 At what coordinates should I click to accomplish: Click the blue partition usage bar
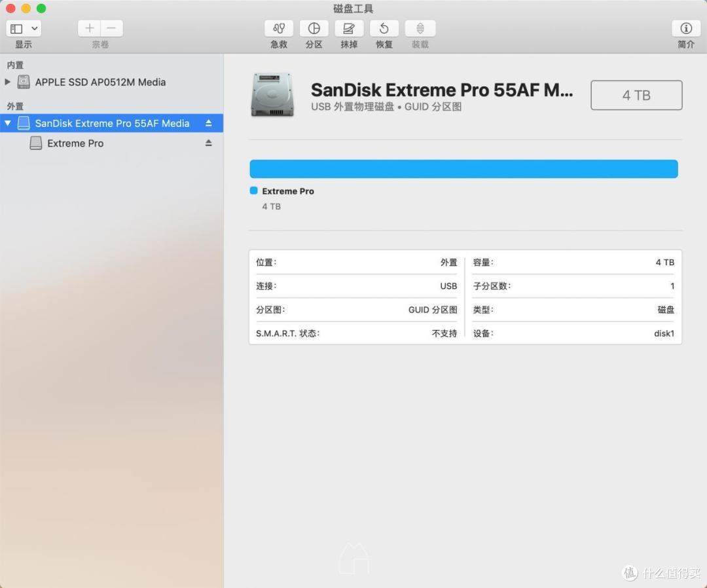pyautogui.click(x=463, y=169)
